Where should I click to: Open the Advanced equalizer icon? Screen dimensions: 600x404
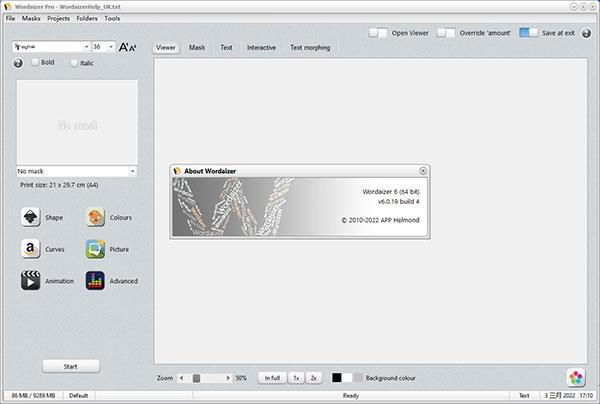(x=95, y=280)
